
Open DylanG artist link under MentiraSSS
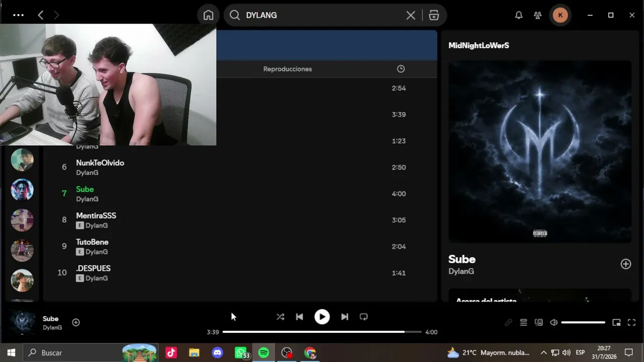click(97, 225)
